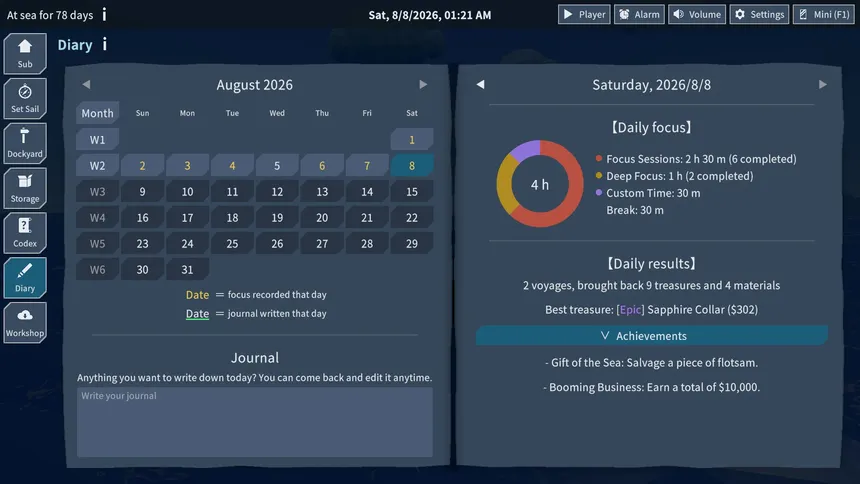Select week W6 row
The image size is (860, 484).
[x=97, y=269]
